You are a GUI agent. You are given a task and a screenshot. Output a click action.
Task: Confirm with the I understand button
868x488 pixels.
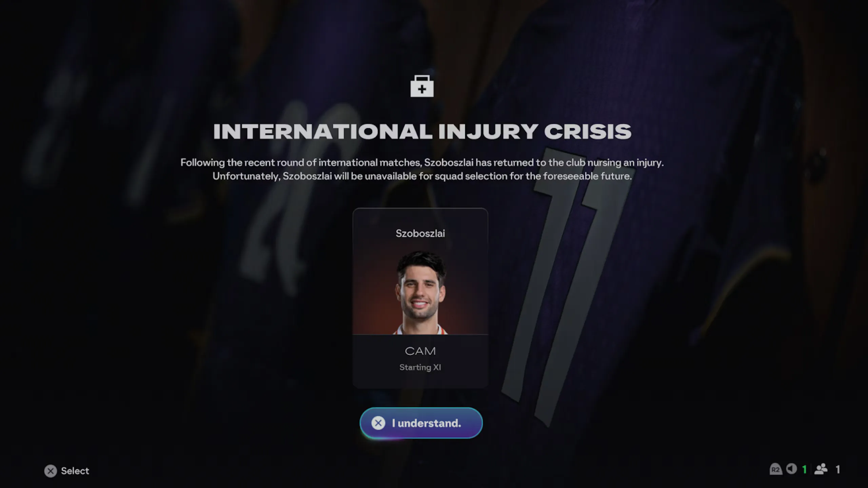point(421,423)
